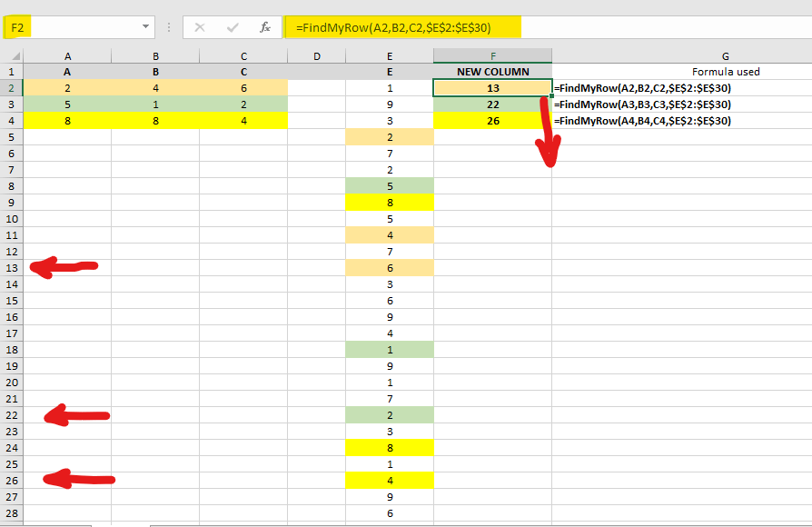This screenshot has height=527, width=812.
Task: Select cell B2 with value 4
Action: tap(155, 88)
